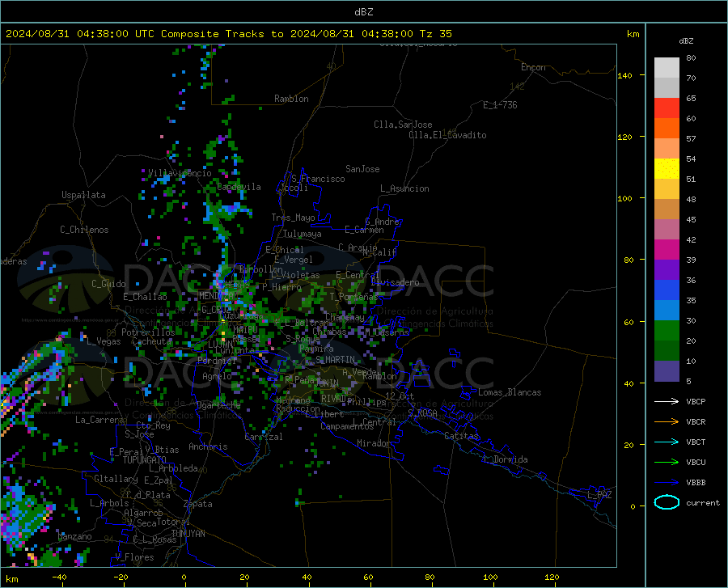Click the 'TUPUNGATO' map label

[145, 460]
